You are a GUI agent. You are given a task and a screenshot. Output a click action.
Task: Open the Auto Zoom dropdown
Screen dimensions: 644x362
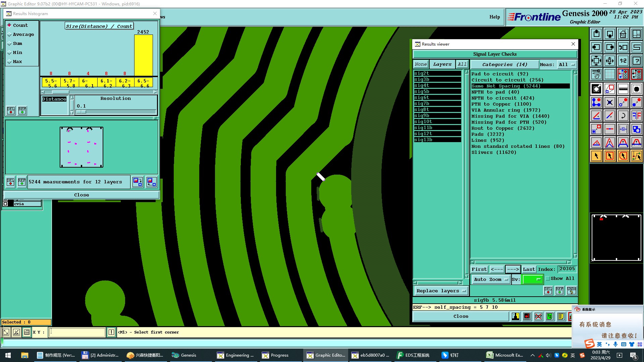[x=491, y=279]
